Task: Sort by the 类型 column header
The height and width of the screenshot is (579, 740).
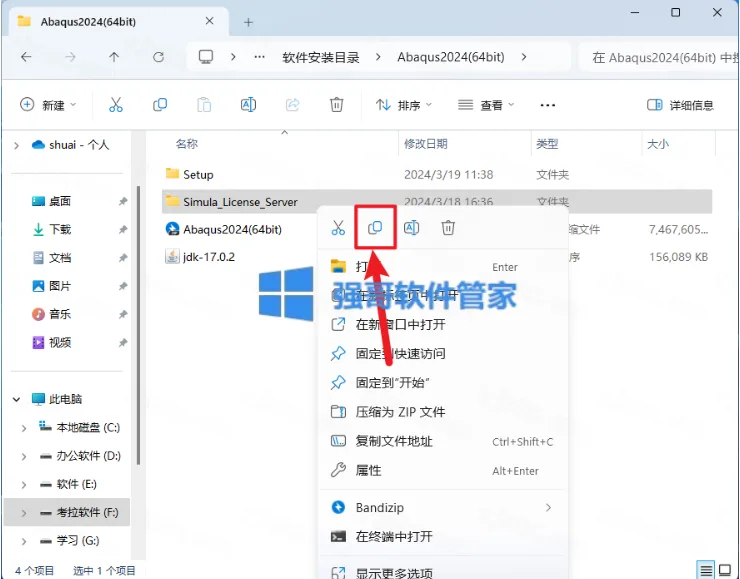Action: (x=547, y=144)
